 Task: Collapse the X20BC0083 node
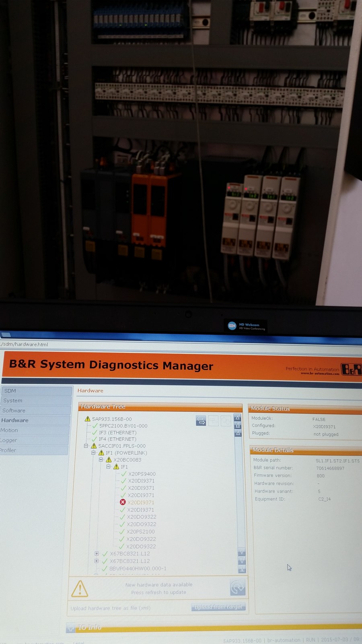(x=101, y=460)
